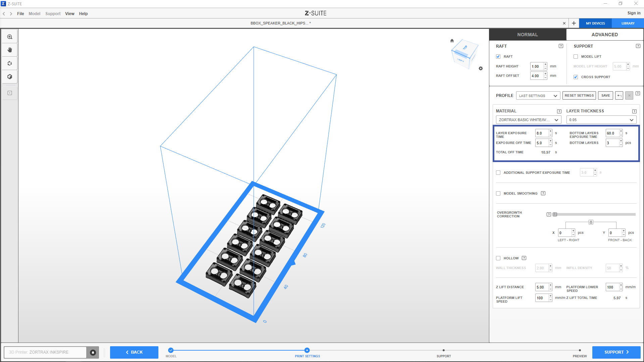
Task: Choose the rotate view tool
Action: 10,63
